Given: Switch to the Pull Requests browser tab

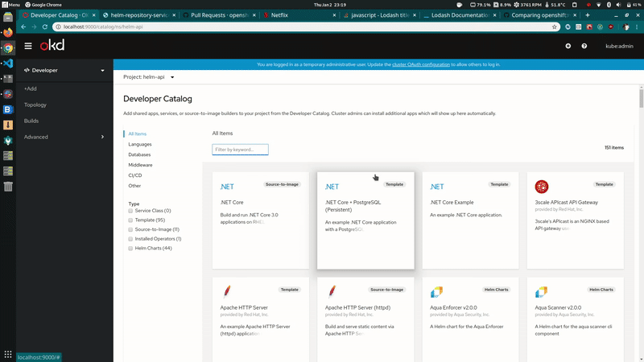Looking at the screenshot, I should pyautogui.click(x=219, y=15).
